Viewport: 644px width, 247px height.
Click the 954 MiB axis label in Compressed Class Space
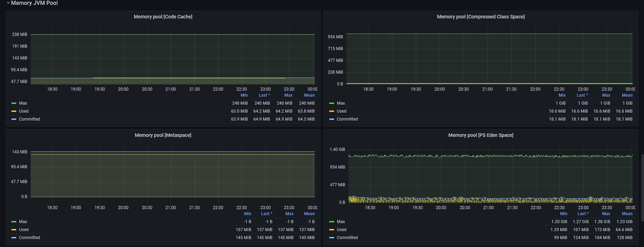(335, 37)
